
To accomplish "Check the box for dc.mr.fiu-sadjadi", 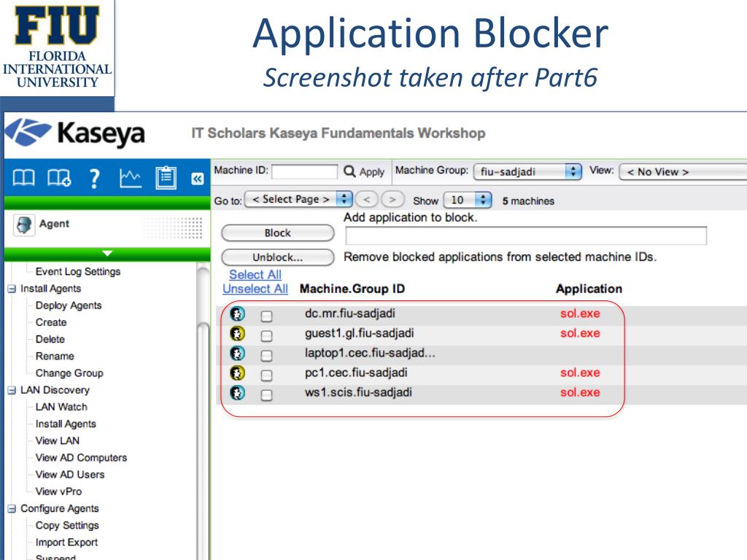I will click(267, 316).
